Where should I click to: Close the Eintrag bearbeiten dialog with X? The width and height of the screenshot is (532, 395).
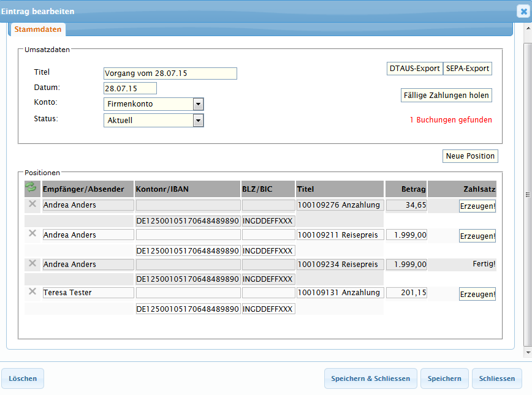pyautogui.click(x=523, y=11)
